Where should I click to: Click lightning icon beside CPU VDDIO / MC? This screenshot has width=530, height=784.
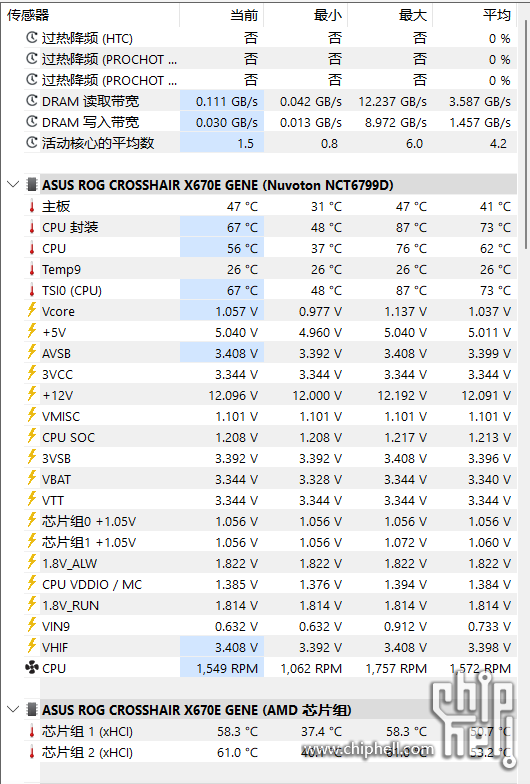click(x=32, y=584)
